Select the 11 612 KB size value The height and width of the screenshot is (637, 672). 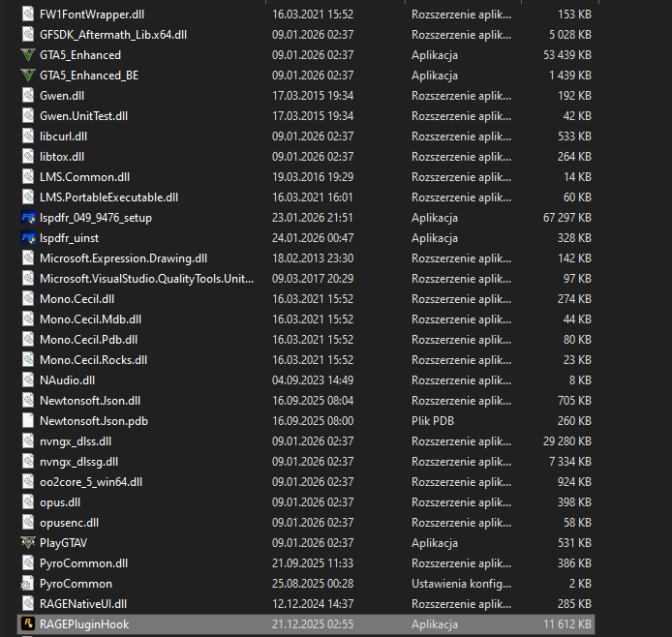[x=567, y=624]
